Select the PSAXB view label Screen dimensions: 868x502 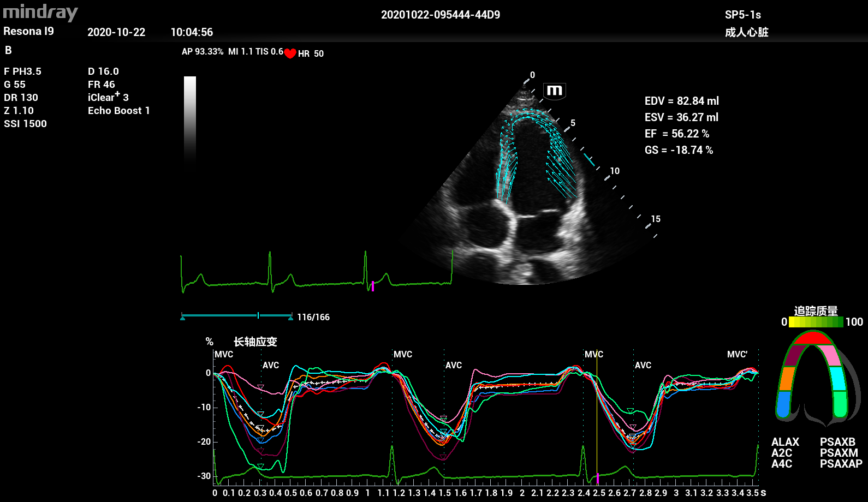(837, 442)
